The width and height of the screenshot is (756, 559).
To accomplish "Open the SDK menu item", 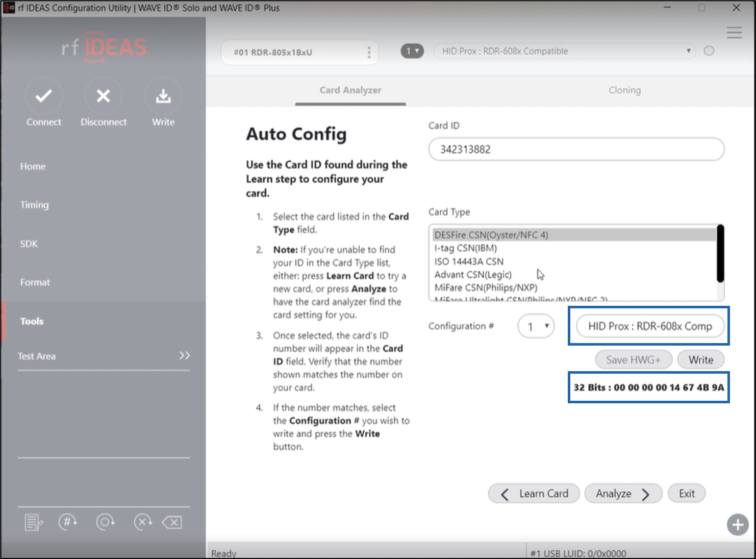I will tap(29, 244).
